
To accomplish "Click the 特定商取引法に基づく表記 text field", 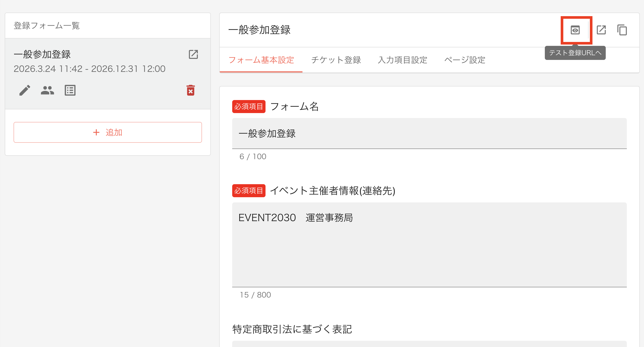I will (429, 344).
